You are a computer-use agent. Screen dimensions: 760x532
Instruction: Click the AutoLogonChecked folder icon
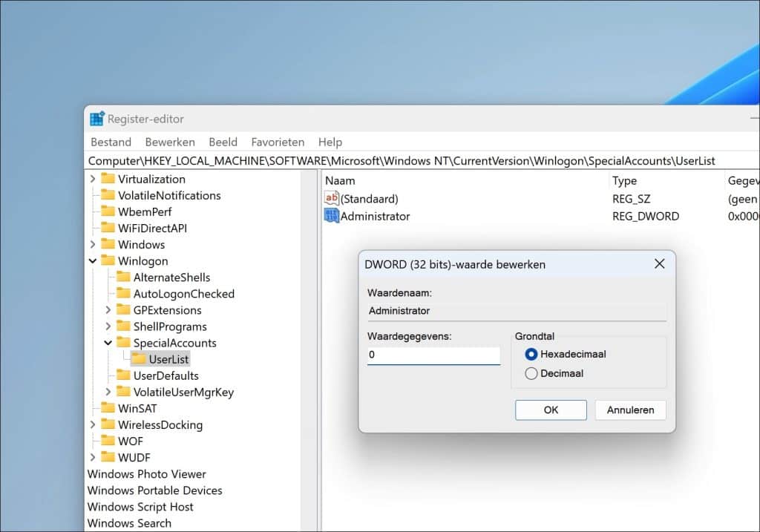(123, 293)
